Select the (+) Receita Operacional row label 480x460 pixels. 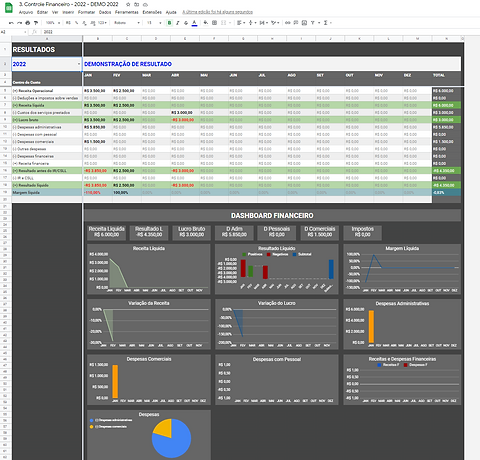click(x=47, y=91)
